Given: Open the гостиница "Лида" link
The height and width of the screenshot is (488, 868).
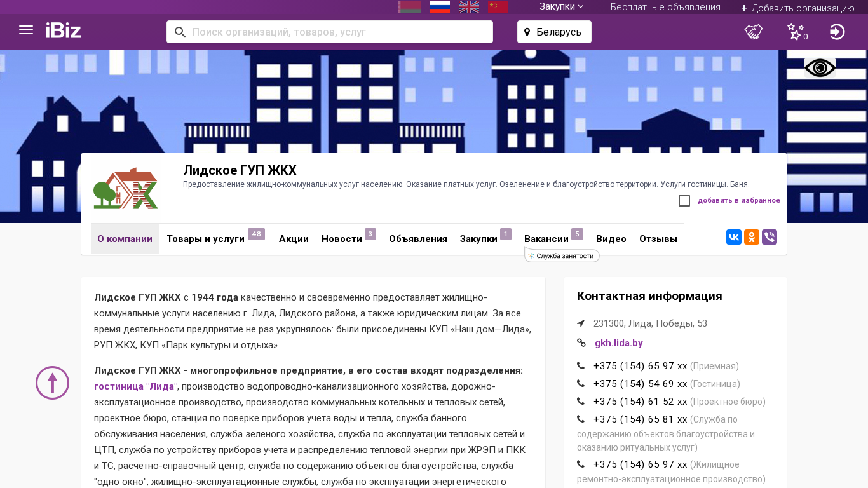Looking at the screenshot, I should (x=137, y=386).
